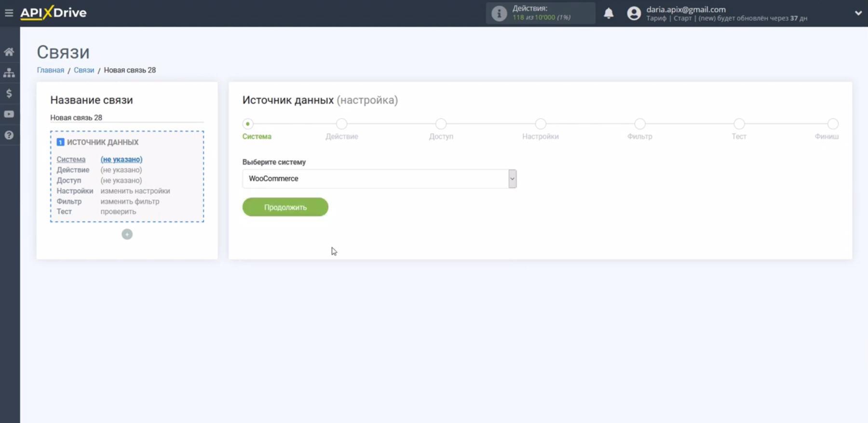This screenshot has height=423, width=868.
Task: Open the help question mark icon
Action: pyautogui.click(x=9, y=135)
